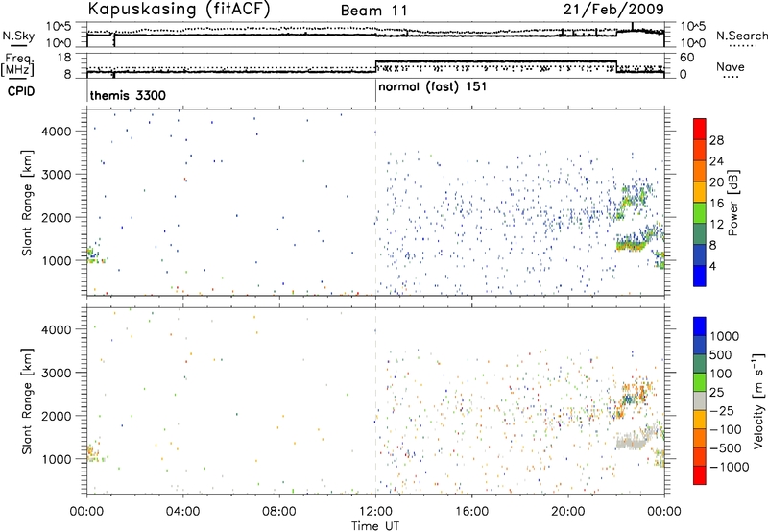
Task: Click the 'Slant Range [km]' label of the velocity panel
Action: tap(27, 400)
